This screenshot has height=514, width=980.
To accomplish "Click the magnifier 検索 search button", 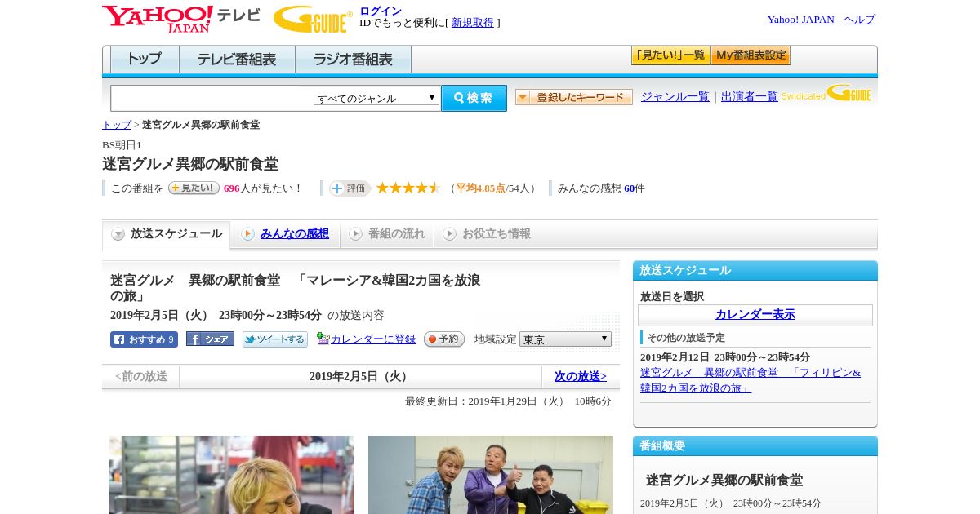I will pos(474,98).
